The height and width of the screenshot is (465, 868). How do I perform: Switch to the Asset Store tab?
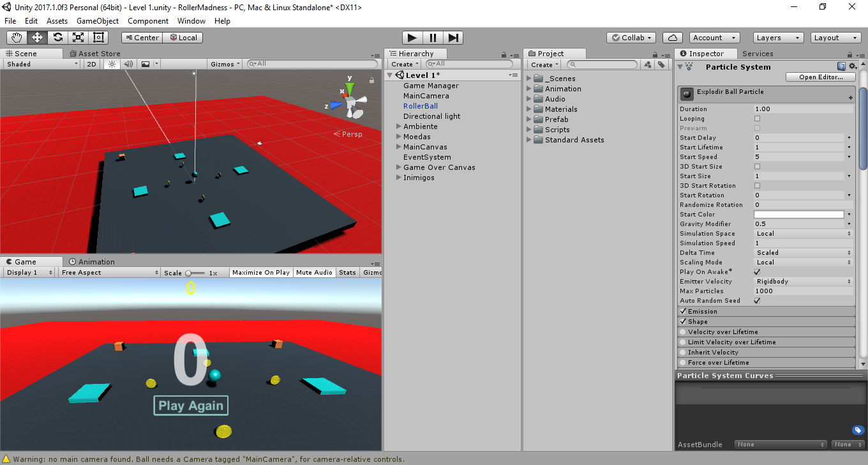coord(94,54)
